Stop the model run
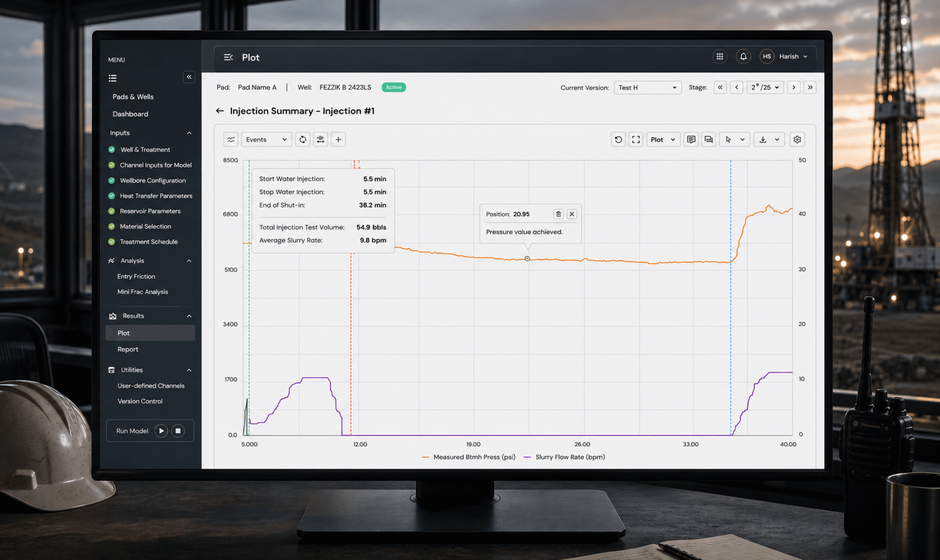Screen dimensions: 940x560 click(178, 431)
